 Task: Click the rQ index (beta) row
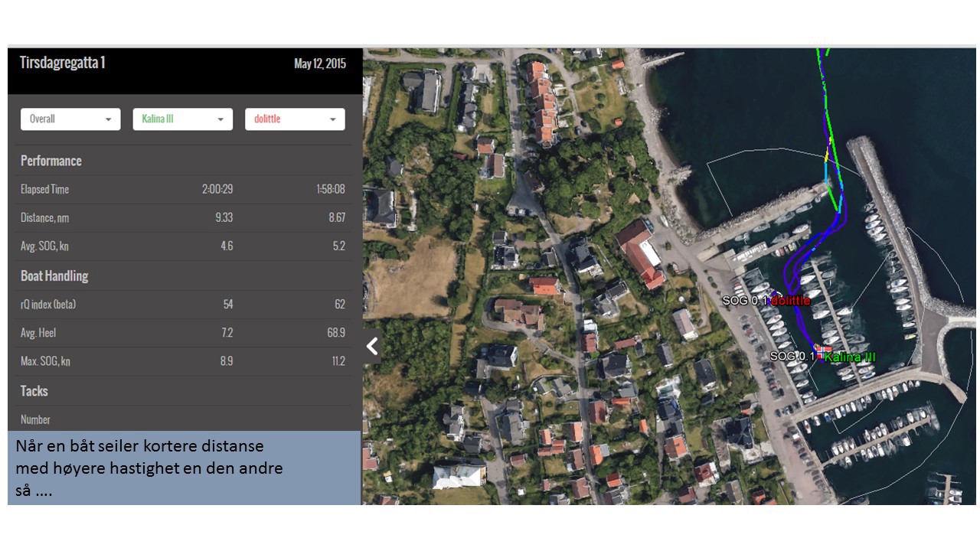coord(183,304)
